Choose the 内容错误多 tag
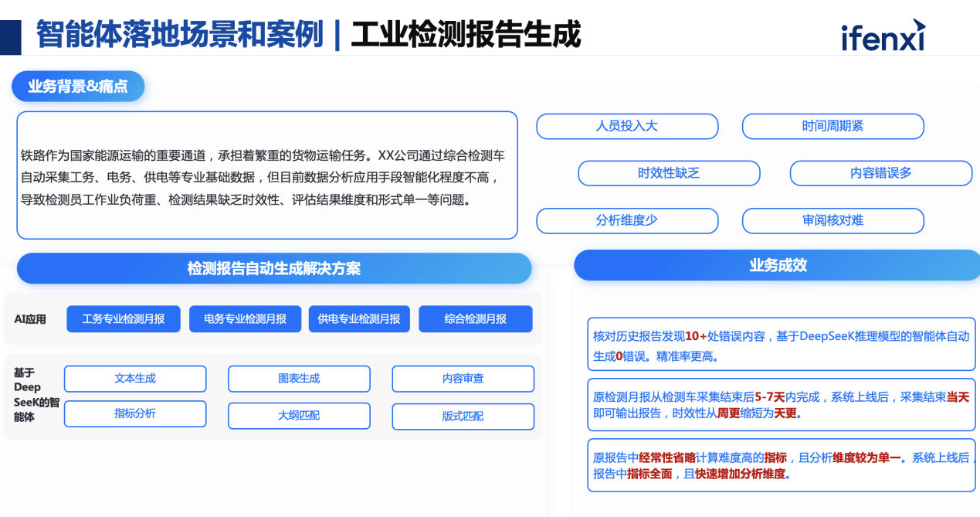This screenshot has height=517, width=980. (x=880, y=173)
